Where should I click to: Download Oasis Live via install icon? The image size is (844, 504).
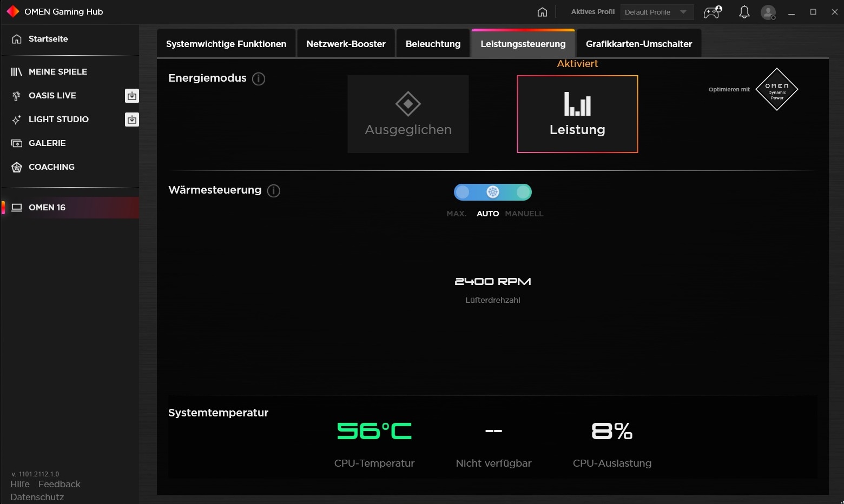pyautogui.click(x=132, y=96)
